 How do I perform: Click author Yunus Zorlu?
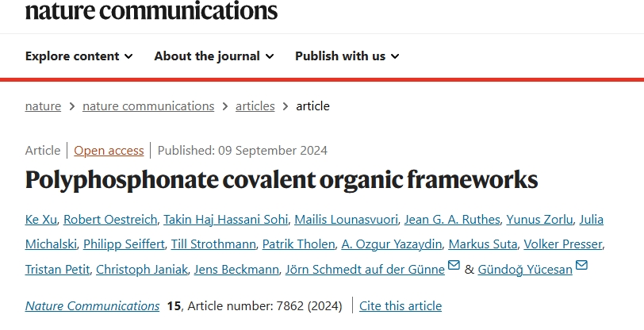[x=539, y=220]
